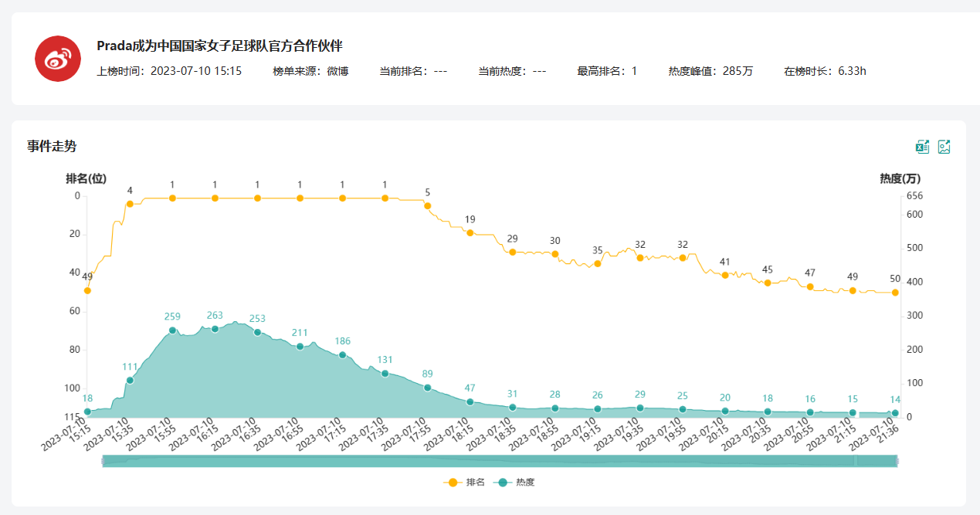Open the Prada女足 topic title

pyautogui.click(x=219, y=46)
